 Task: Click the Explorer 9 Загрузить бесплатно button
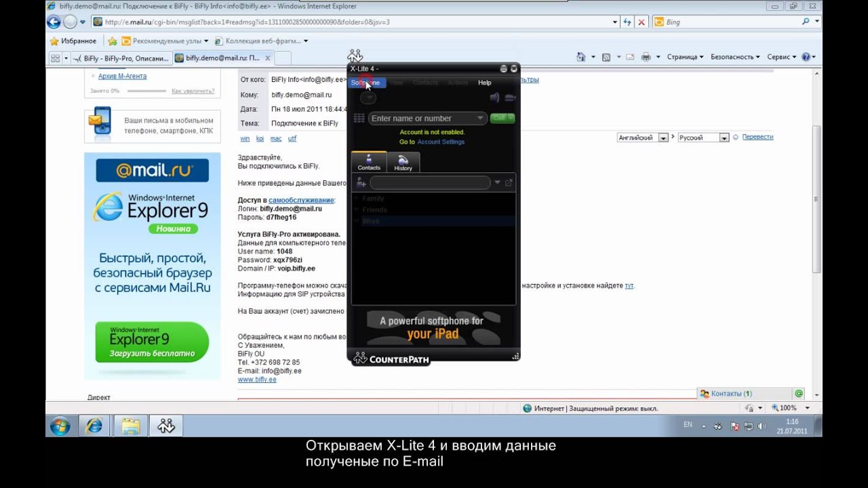(x=152, y=342)
